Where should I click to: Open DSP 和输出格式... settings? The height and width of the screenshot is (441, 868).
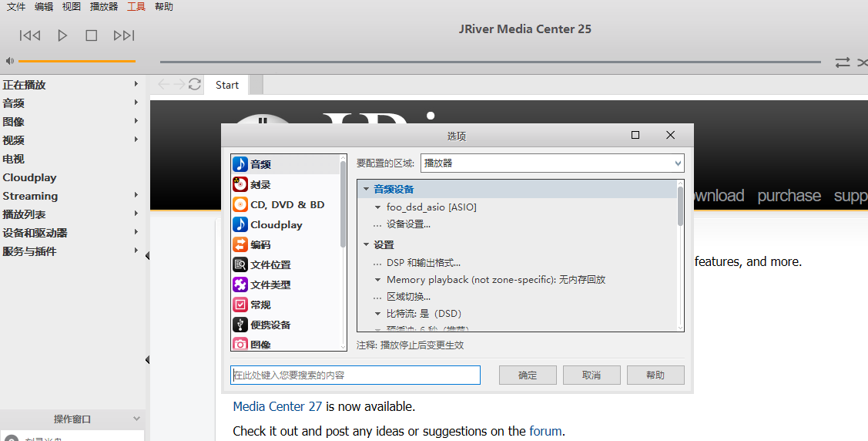coord(424,263)
